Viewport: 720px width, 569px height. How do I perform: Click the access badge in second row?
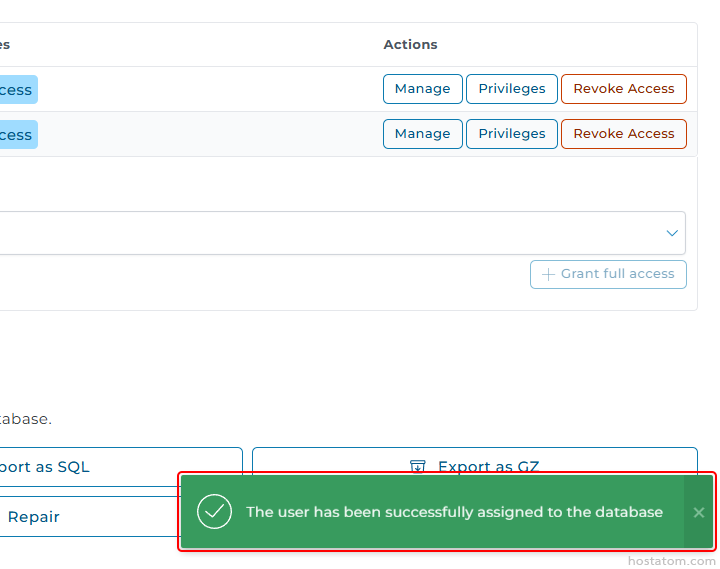[x=19, y=135]
